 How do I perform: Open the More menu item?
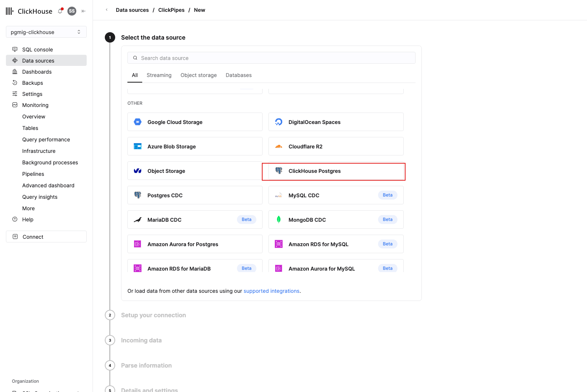29,208
